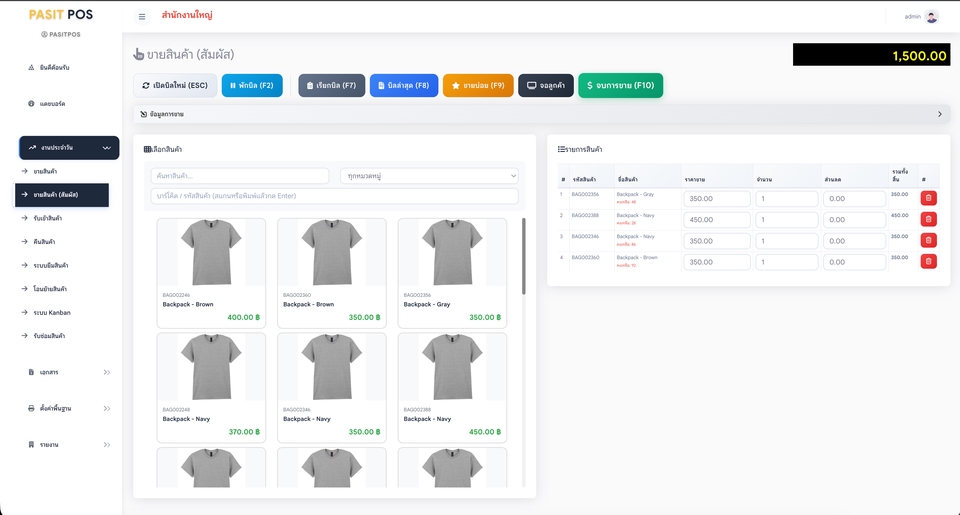The height and width of the screenshot is (515, 960).
Task: Click the สำนักงานใหญ่ branch name in the header
Action: click(187, 15)
